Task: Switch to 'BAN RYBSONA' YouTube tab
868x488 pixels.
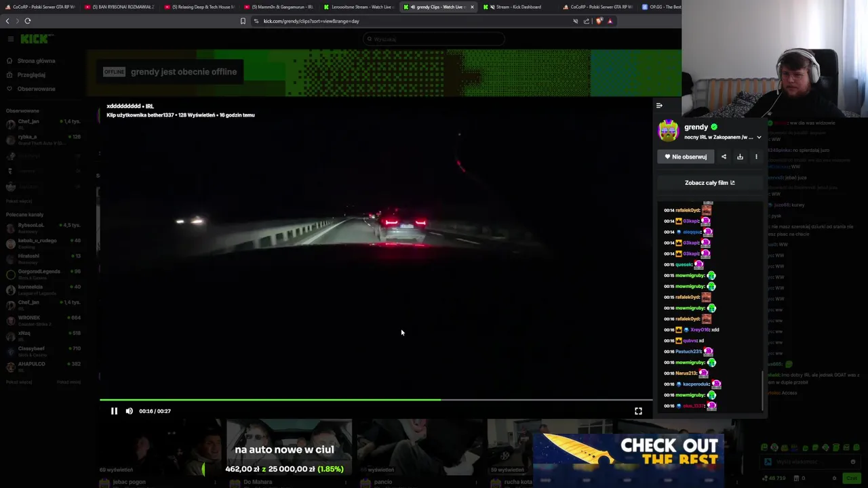Action: click(x=119, y=7)
